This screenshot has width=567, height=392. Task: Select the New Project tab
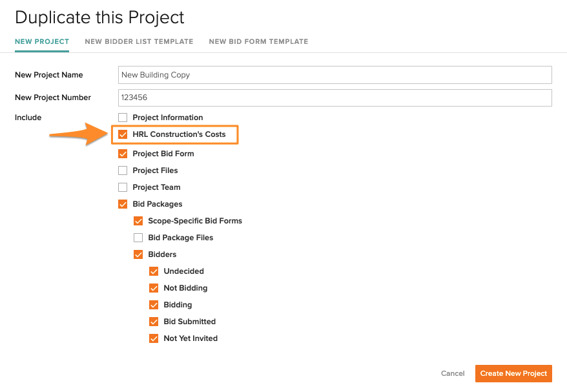point(42,41)
